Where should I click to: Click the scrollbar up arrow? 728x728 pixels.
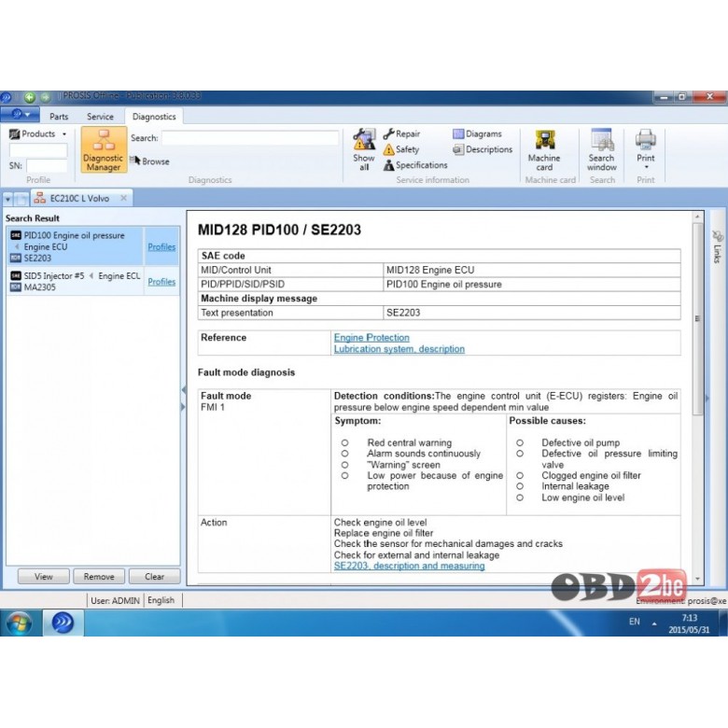click(x=697, y=217)
